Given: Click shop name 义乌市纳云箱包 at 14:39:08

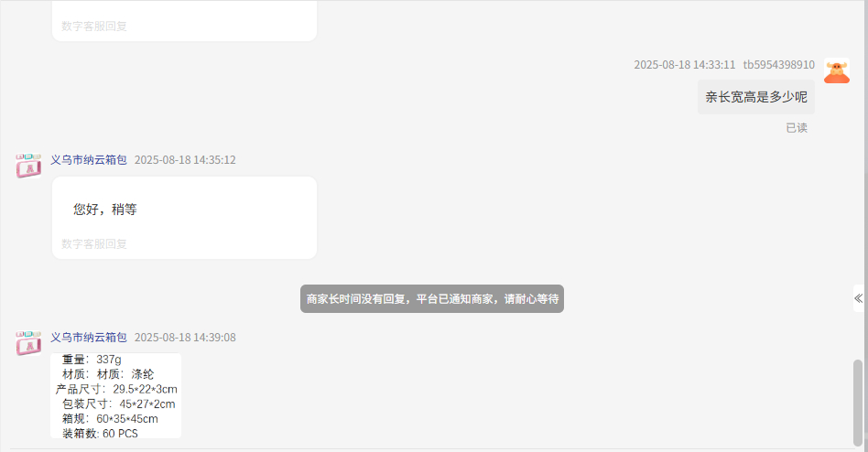Looking at the screenshot, I should point(89,338).
